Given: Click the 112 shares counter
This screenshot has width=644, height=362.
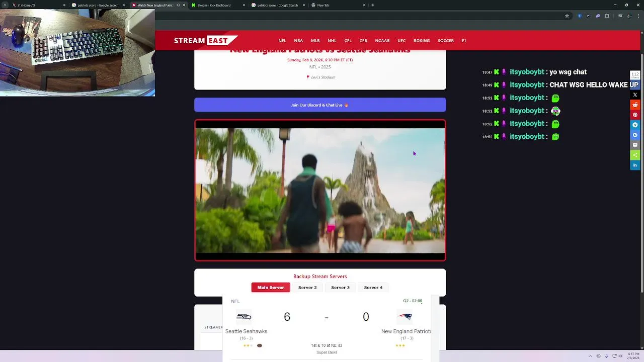Looking at the screenshot, I should (x=635, y=75).
